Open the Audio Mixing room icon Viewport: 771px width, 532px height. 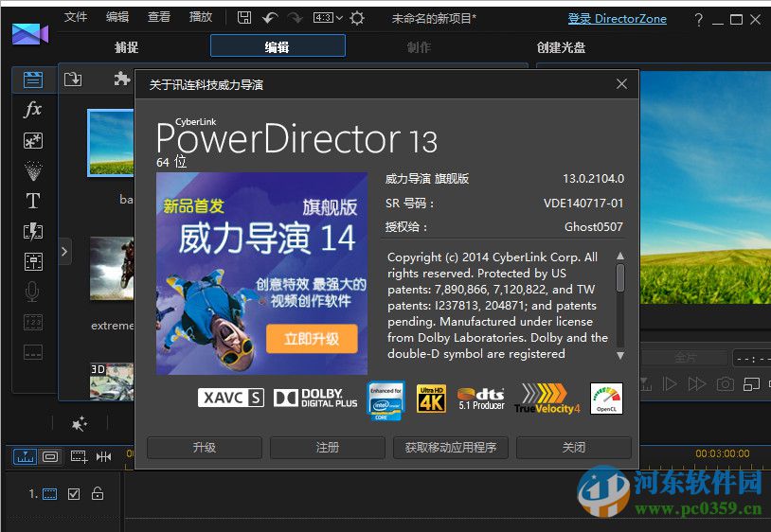33,261
